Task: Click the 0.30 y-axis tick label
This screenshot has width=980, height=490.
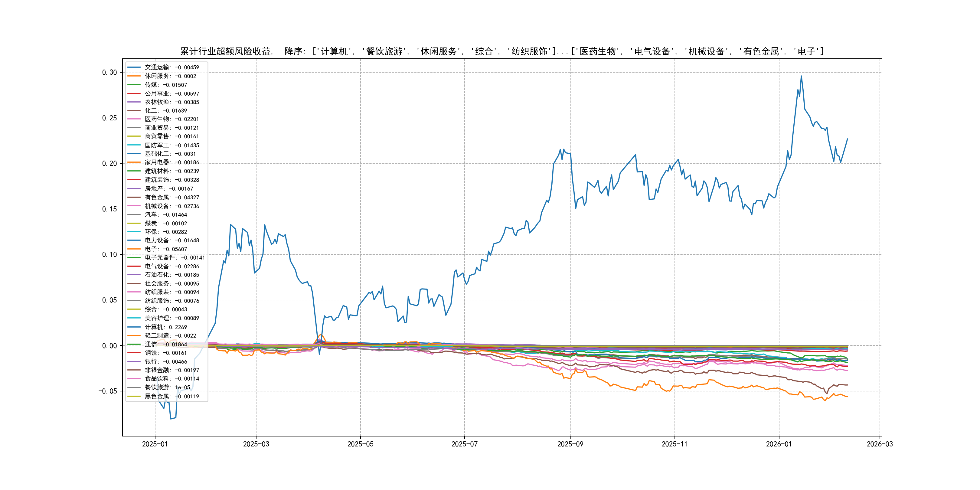Action: click(109, 72)
